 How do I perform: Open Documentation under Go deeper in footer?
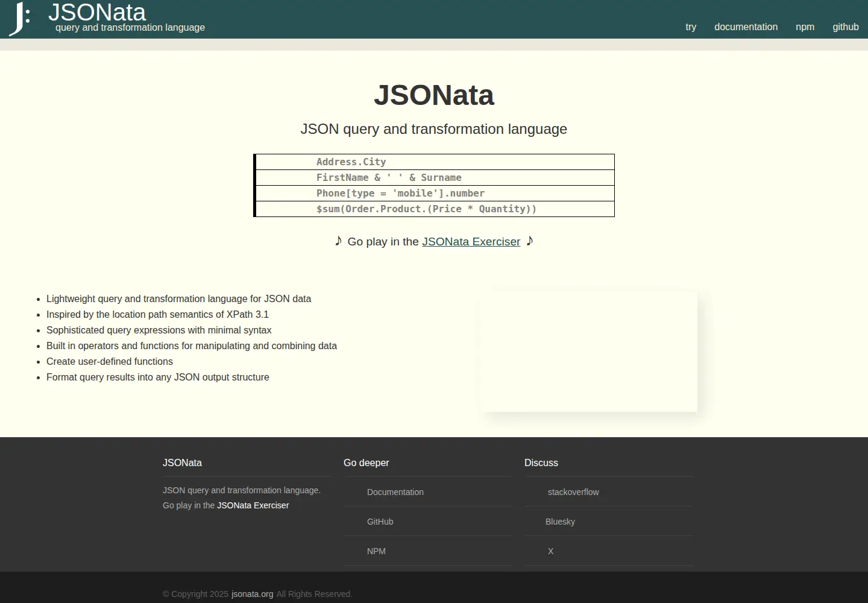pos(395,492)
